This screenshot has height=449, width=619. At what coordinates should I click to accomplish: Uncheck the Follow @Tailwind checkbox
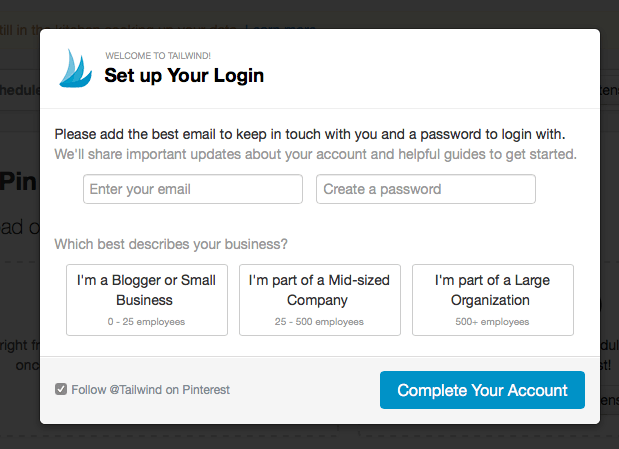pos(61,389)
